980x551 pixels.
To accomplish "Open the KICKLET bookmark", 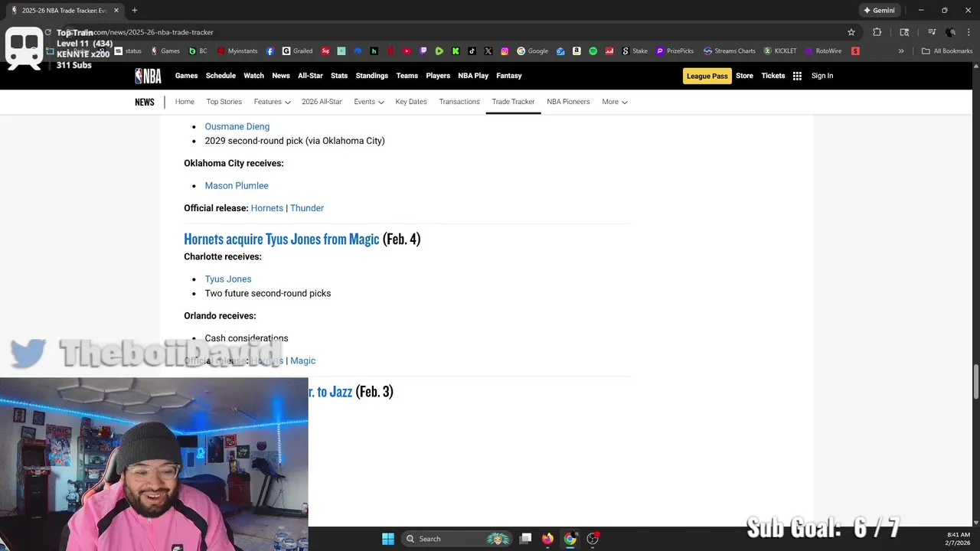I will [780, 51].
